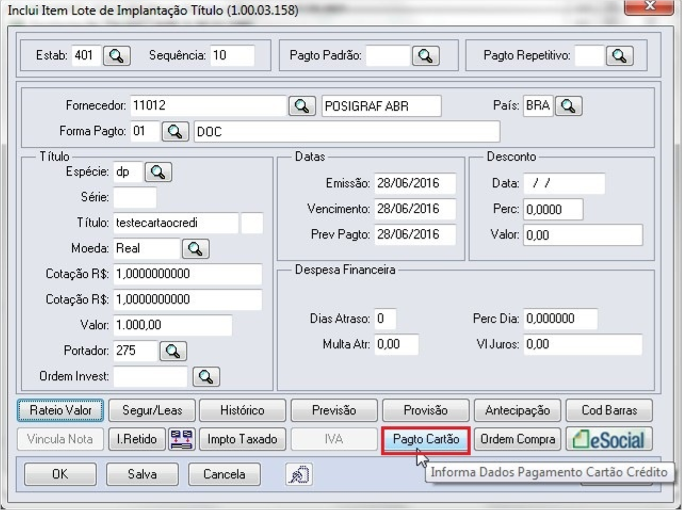This screenshot has width=682, height=510.
Task: Click the Rateio Valor button
Action: pyautogui.click(x=60, y=410)
